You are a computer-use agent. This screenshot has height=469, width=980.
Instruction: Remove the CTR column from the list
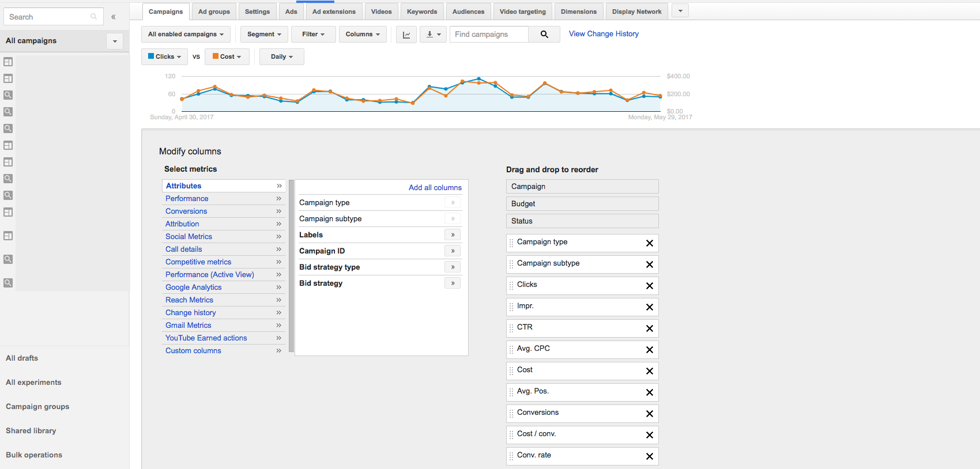649,328
